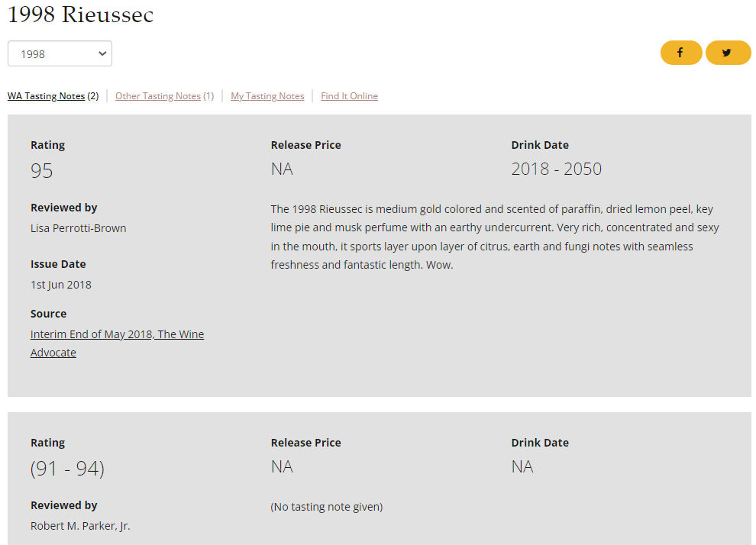Screen dimensions: 756x545
Task: Click the rating value 95
Action: [x=41, y=170]
